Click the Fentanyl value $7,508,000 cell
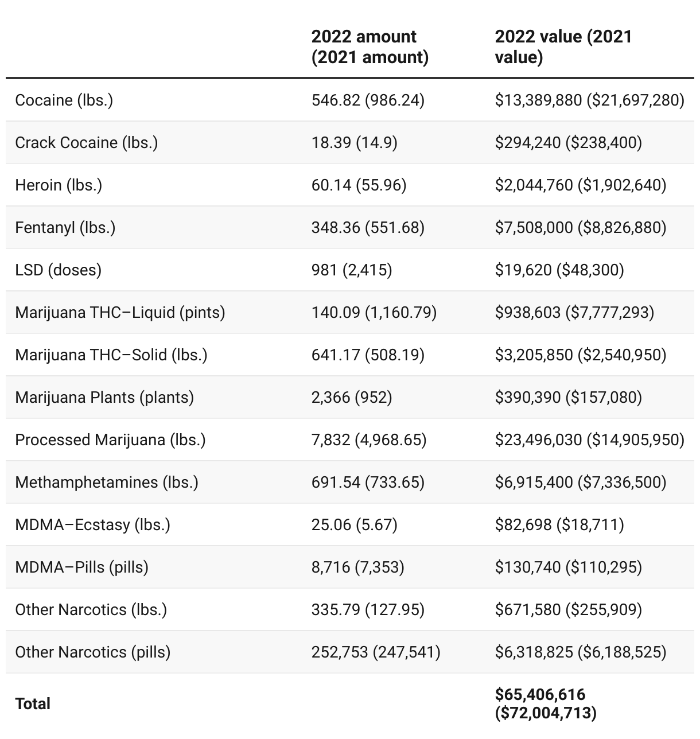Image resolution: width=700 pixels, height=739 pixels. (581, 227)
